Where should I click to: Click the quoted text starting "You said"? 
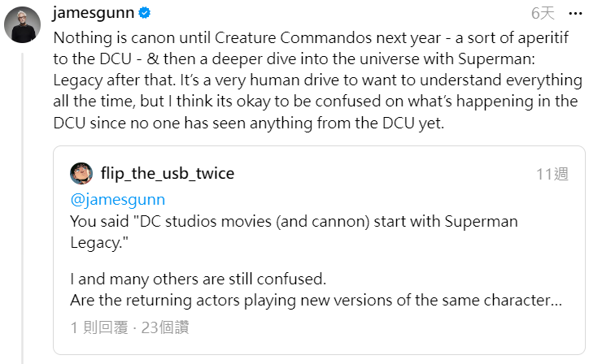click(294, 221)
